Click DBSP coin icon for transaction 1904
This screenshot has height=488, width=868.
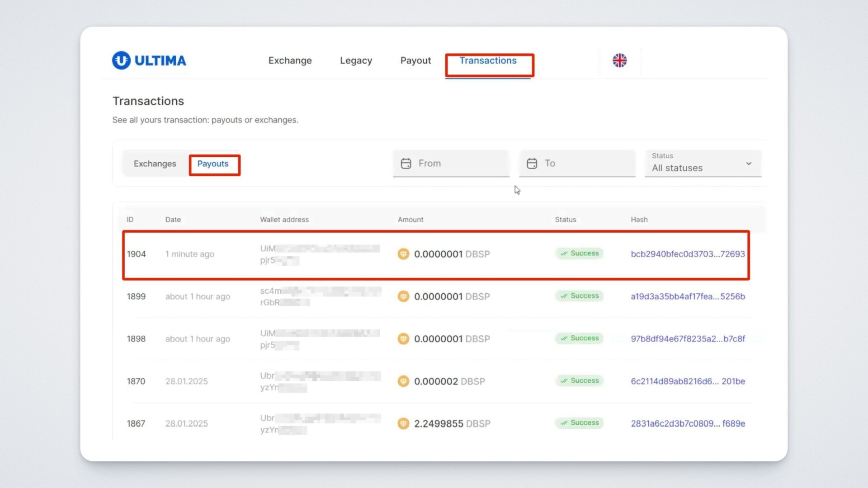click(403, 254)
